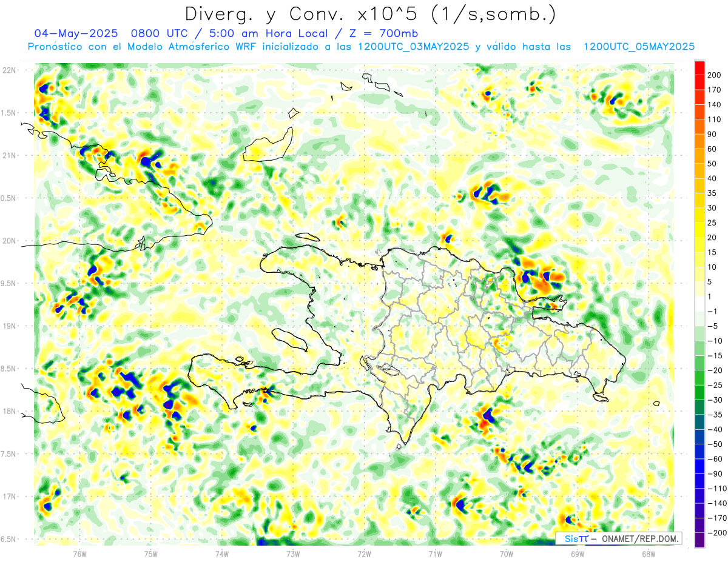Click the colorbar value '25'
The image size is (728, 562).
712,222
